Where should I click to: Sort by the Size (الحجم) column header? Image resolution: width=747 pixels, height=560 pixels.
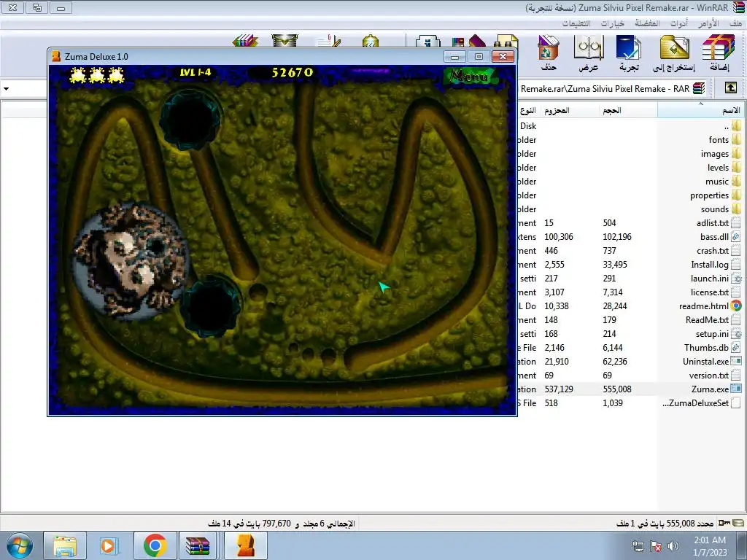(627, 111)
